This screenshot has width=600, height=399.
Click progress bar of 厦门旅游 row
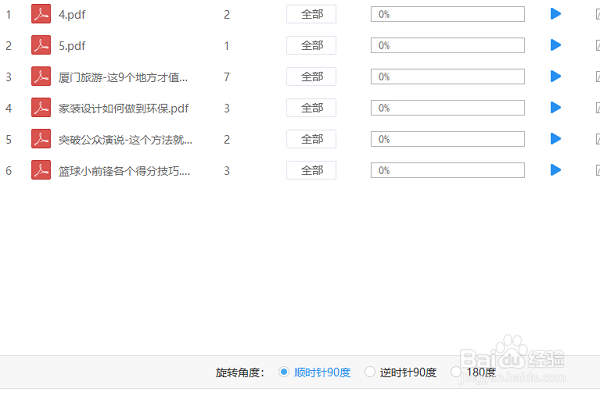tap(448, 77)
